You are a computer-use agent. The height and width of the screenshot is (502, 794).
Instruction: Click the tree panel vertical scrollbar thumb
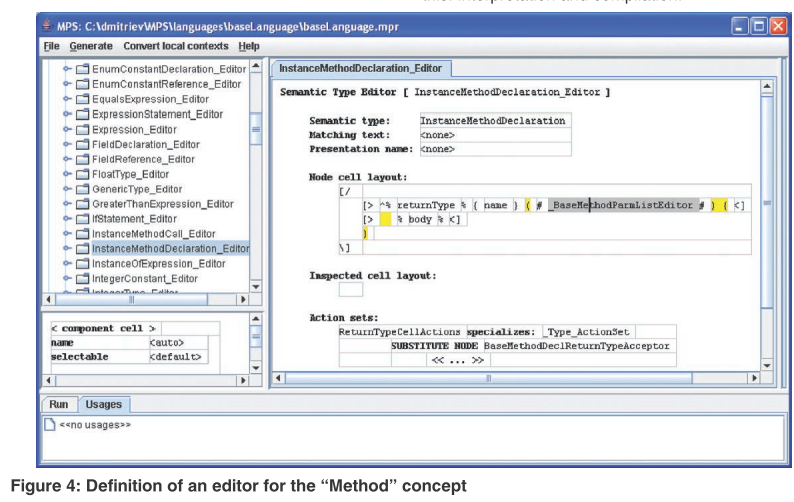point(256,129)
